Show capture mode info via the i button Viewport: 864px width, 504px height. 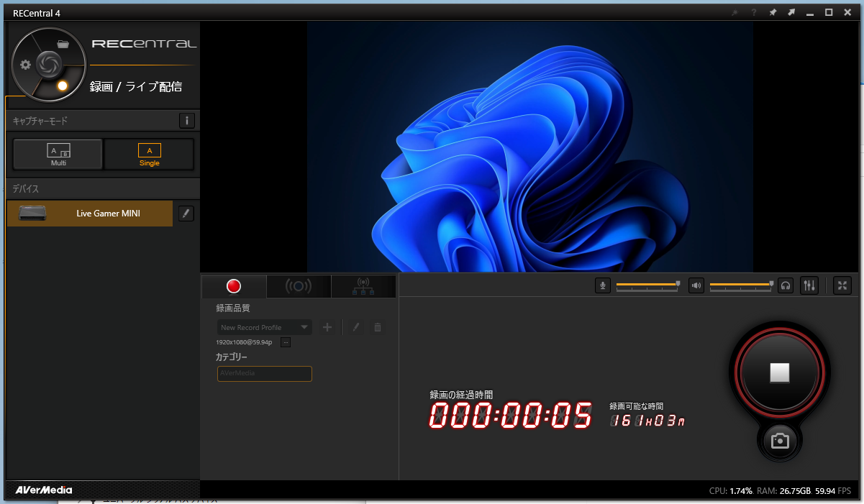click(x=187, y=121)
